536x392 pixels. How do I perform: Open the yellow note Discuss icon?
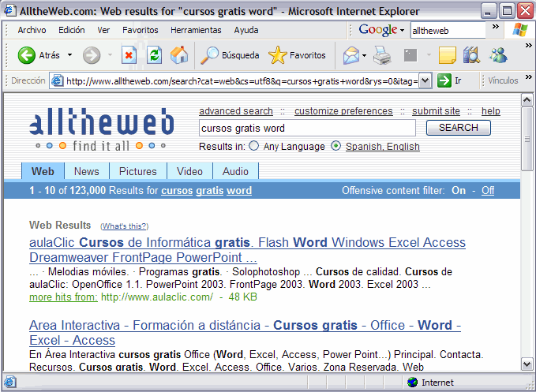tap(448, 55)
